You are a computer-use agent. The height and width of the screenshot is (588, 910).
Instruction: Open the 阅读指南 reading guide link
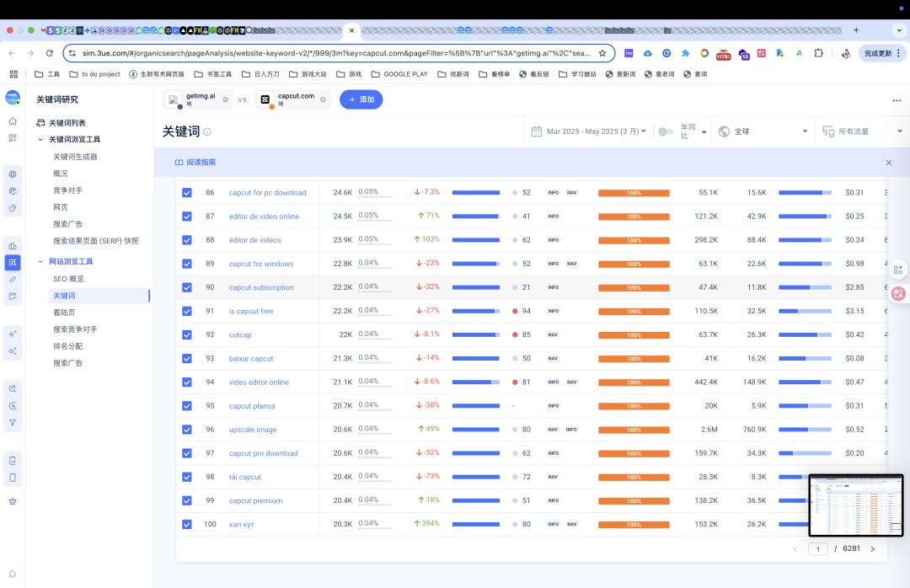(x=195, y=163)
